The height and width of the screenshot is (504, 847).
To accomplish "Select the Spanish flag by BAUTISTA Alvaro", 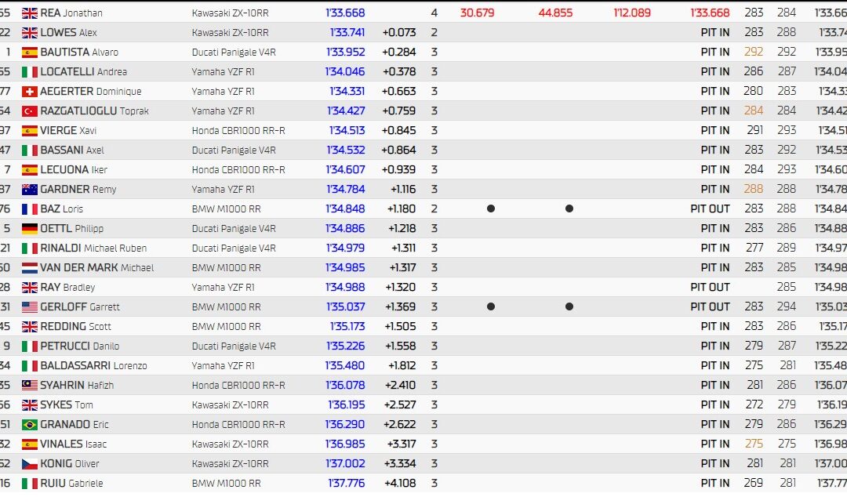I will point(30,53).
